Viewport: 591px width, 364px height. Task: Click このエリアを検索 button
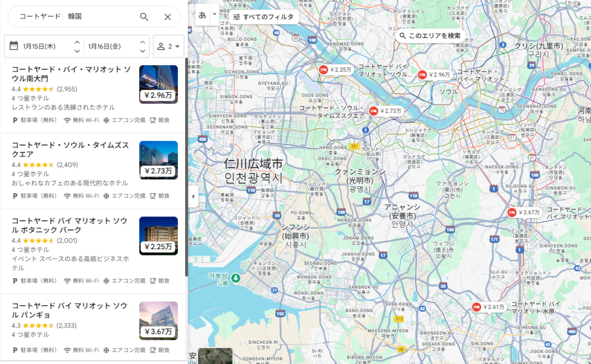pyautogui.click(x=429, y=36)
